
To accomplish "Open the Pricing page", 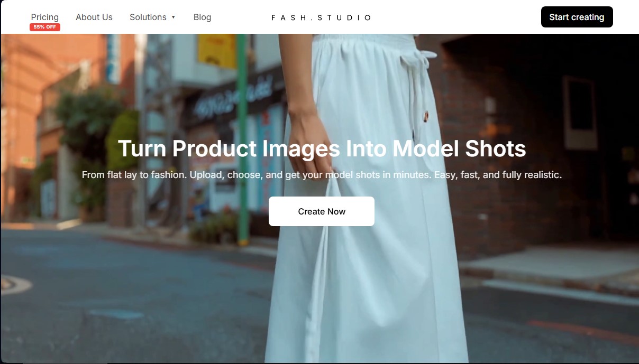I will coord(45,17).
